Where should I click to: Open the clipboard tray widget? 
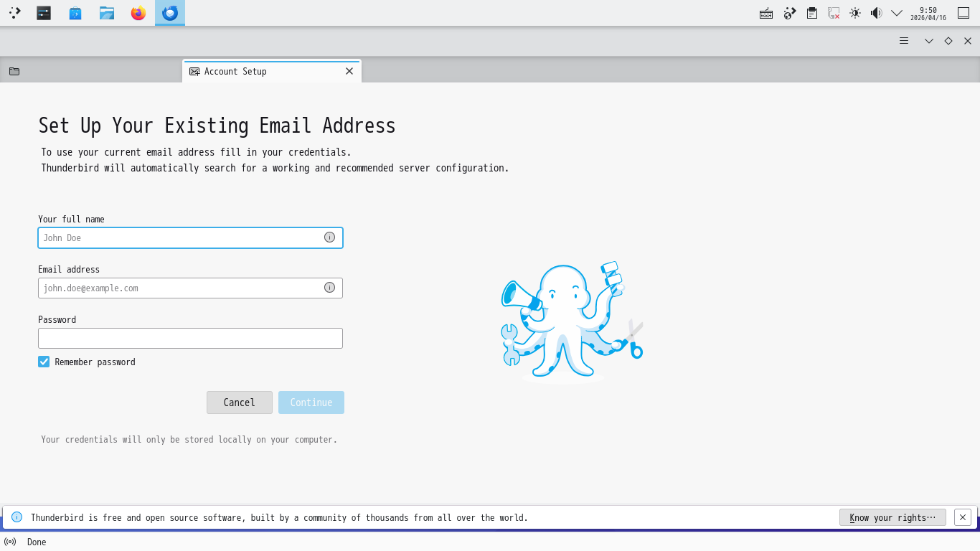812,13
